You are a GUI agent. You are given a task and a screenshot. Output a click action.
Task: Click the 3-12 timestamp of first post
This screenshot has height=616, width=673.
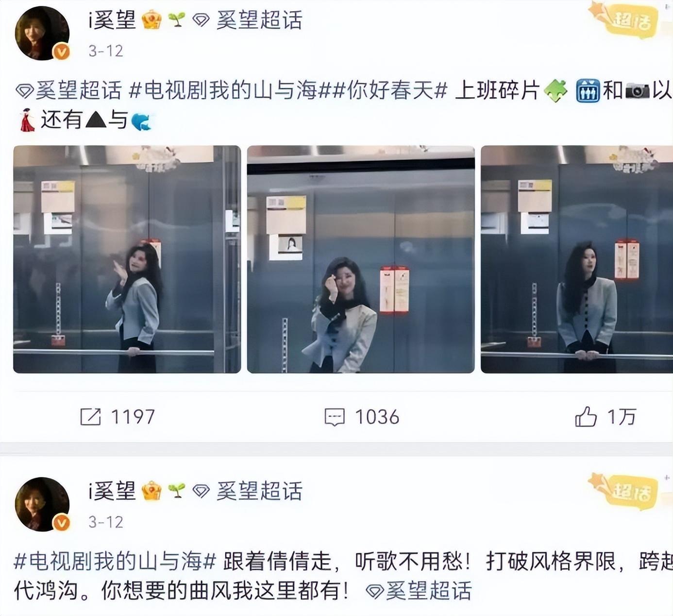coord(106,51)
